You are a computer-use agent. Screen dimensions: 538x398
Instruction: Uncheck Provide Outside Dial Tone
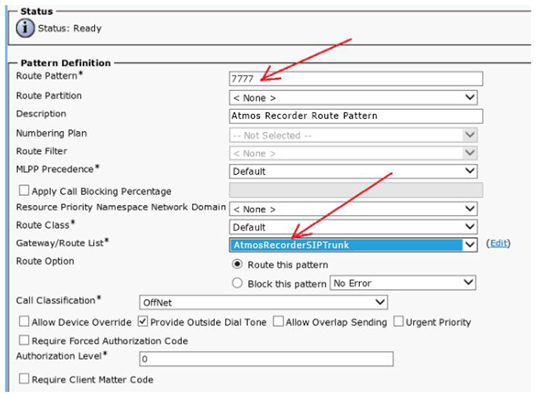(143, 321)
